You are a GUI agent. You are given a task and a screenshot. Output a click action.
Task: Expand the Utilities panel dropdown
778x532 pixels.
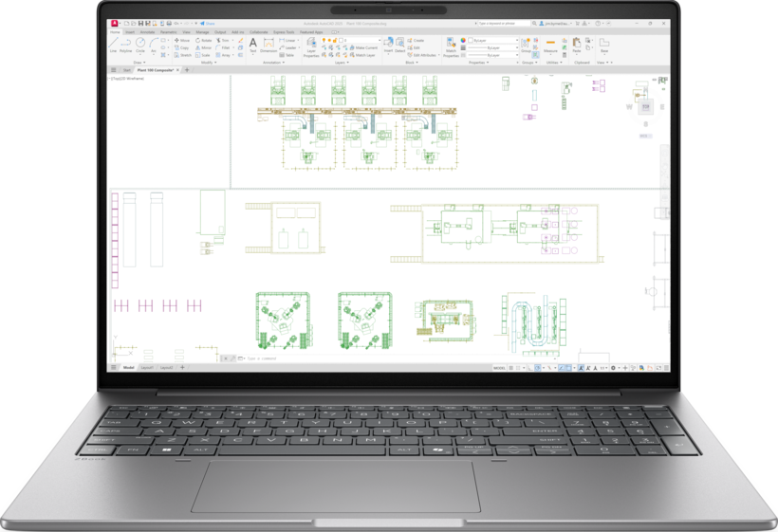point(554,63)
